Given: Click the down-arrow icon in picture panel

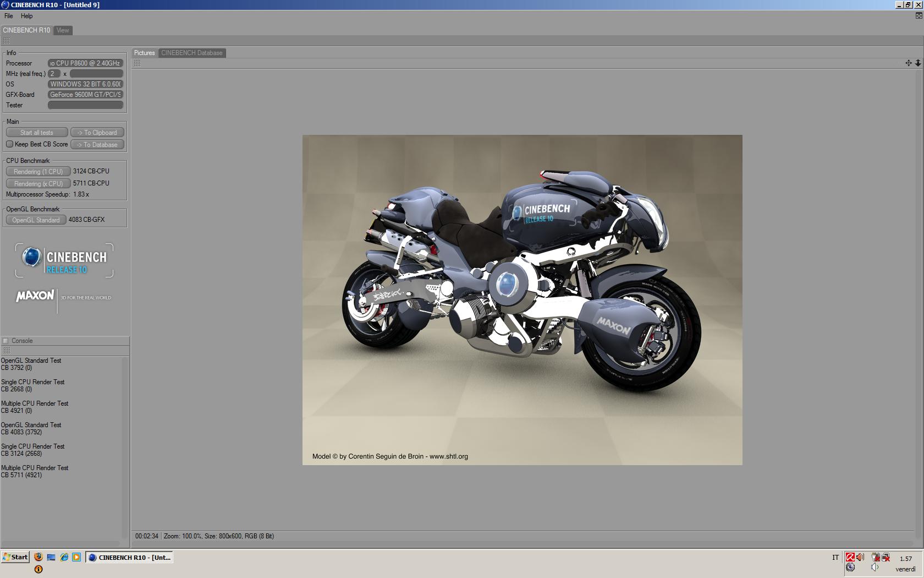Looking at the screenshot, I should tap(917, 63).
